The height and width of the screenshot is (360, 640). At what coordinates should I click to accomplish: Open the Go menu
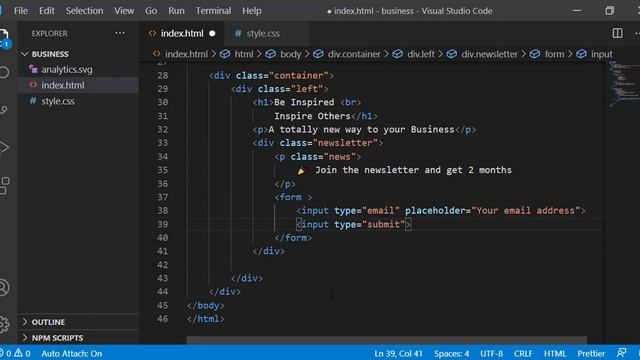pyautogui.click(x=151, y=11)
